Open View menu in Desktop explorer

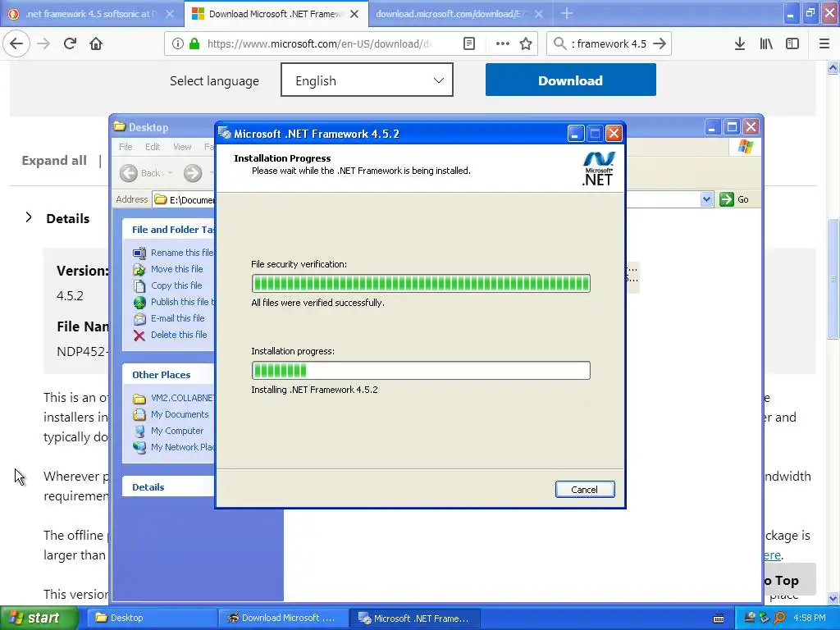(x=182, y=147)
